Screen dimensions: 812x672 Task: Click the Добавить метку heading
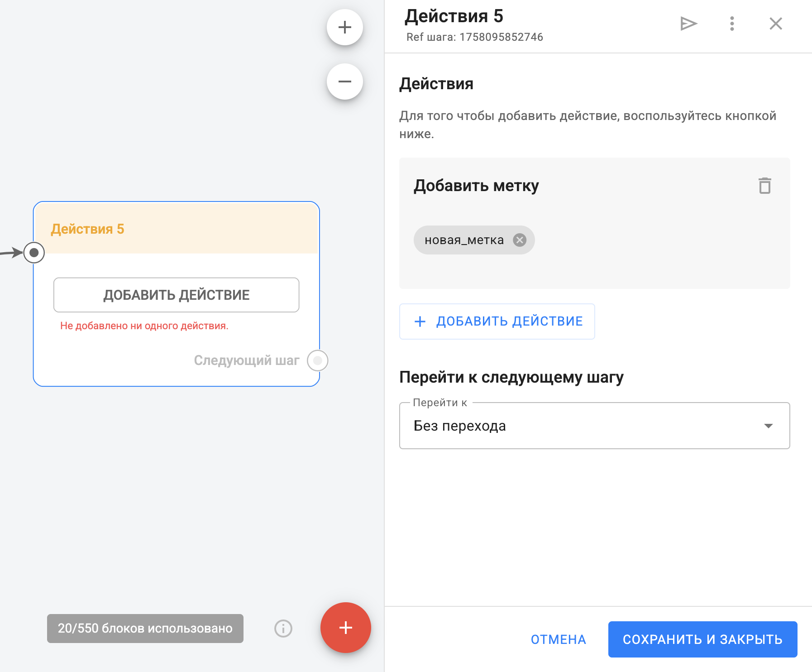pos(476,186)
